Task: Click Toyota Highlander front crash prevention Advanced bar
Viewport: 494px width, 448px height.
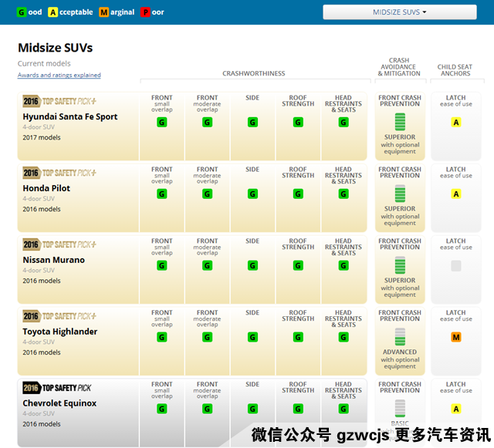Action: click(x=400, y=336)
